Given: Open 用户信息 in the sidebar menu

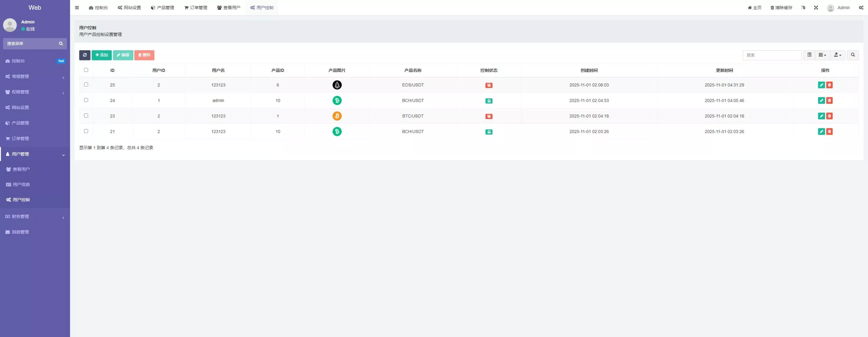Looking at the screenshot, I should [x=21, y=184].
